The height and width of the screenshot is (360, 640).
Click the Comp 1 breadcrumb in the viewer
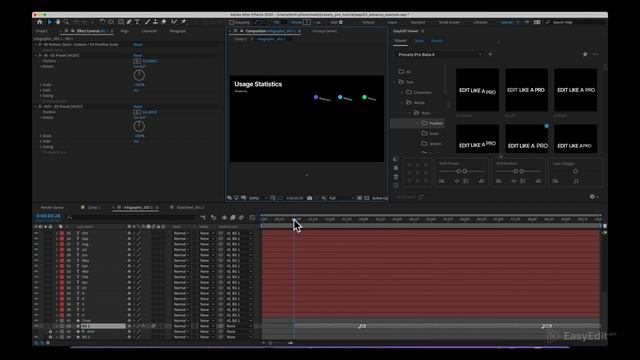pos(240,39)
